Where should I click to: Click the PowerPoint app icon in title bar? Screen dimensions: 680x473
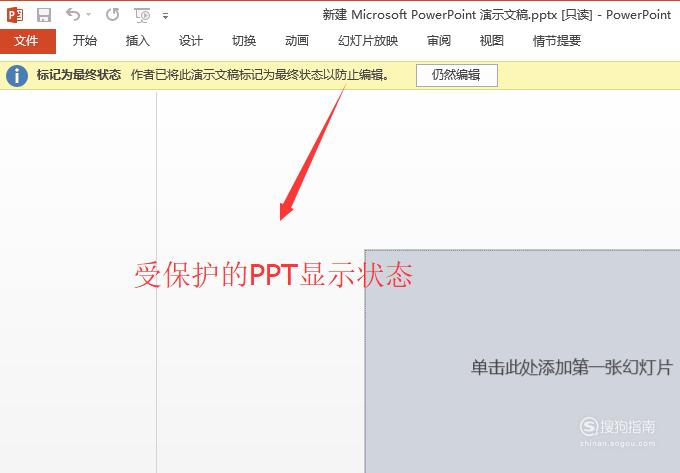(x=15, y=16)
